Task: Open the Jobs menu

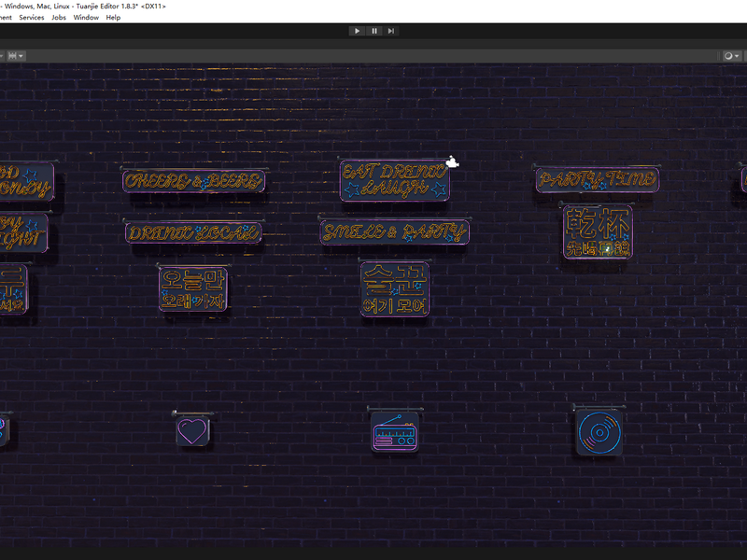Action: [59, 17]
